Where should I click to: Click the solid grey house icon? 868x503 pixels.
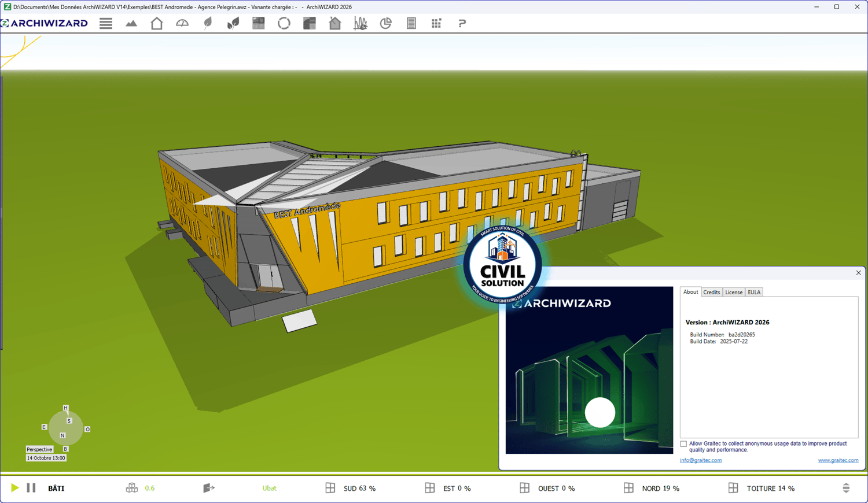(x=335, y=23)
